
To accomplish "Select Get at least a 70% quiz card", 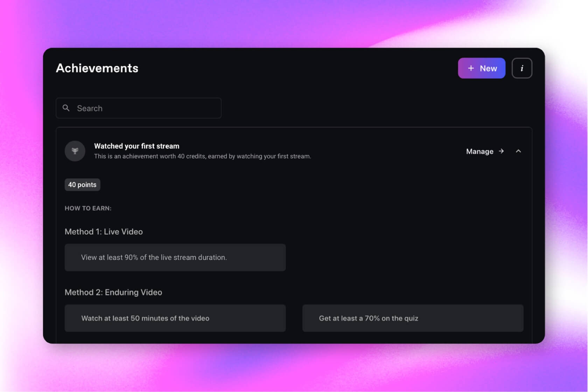I will coord(413,318).
